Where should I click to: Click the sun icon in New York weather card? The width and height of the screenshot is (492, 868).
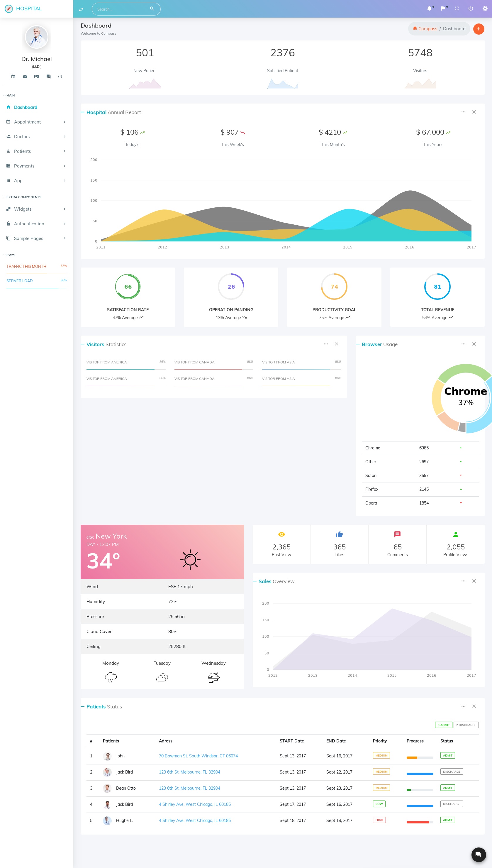coord(190,559)
